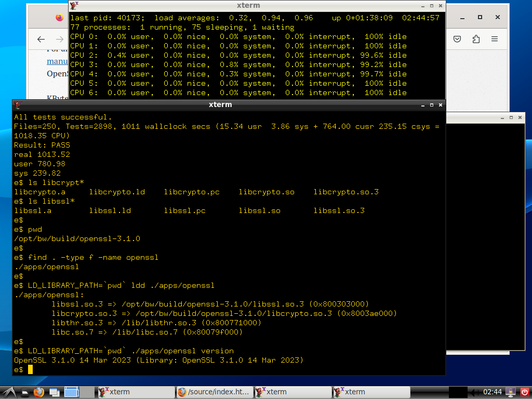
Task: Save page to Pocket in Firefox
Action: tap(457, 39)
